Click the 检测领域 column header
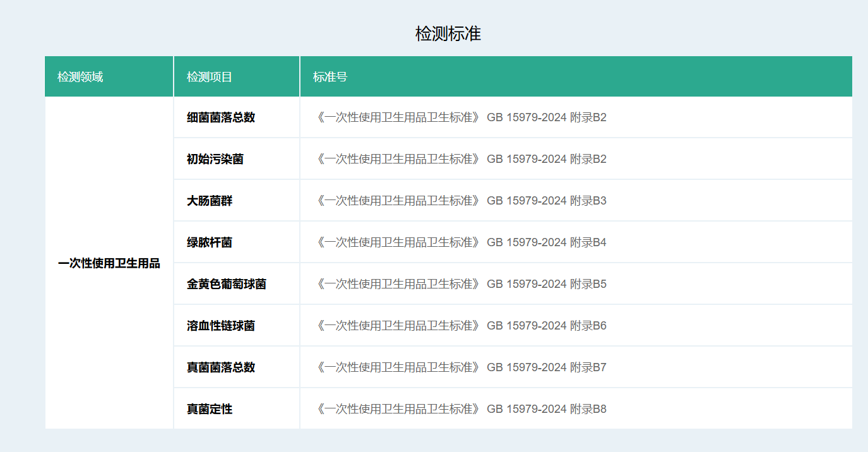 (80, 77)
